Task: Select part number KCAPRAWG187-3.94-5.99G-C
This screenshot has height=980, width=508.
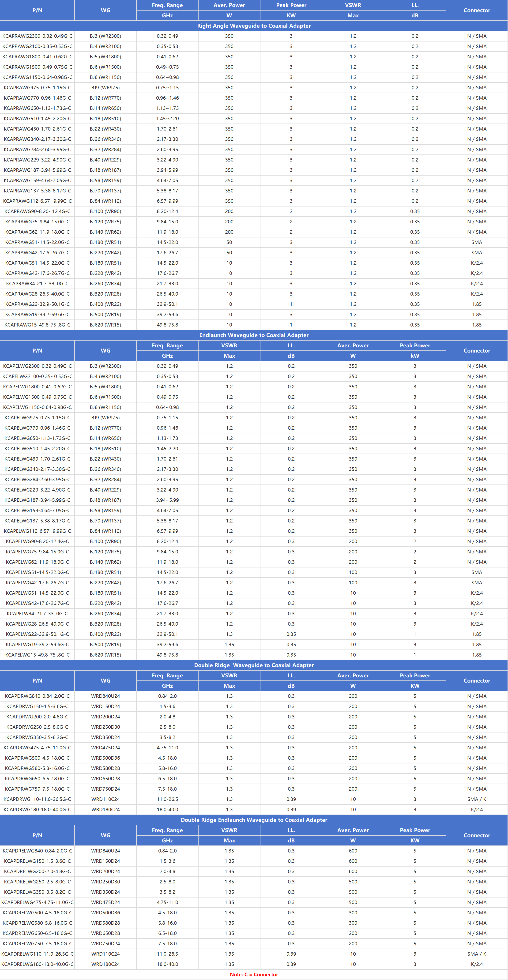Action: (37, 170)
